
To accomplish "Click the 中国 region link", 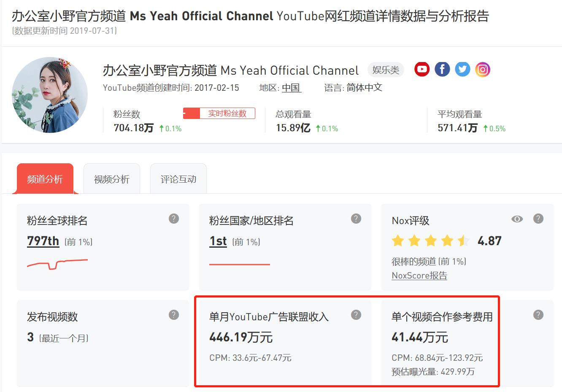I will click(x=292, y=88).
